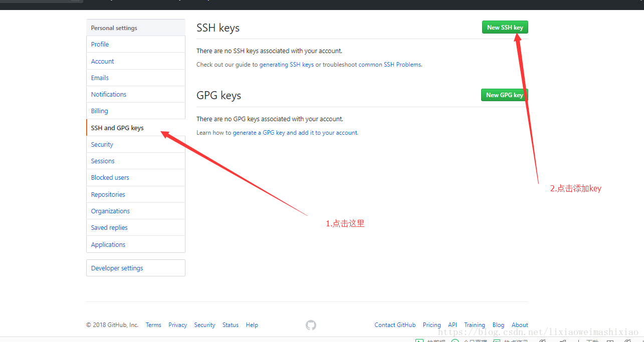The height and width of the screenshot is (342, 644).
Task: Click the New GPG key button
Action: click(x=505, y=95)
